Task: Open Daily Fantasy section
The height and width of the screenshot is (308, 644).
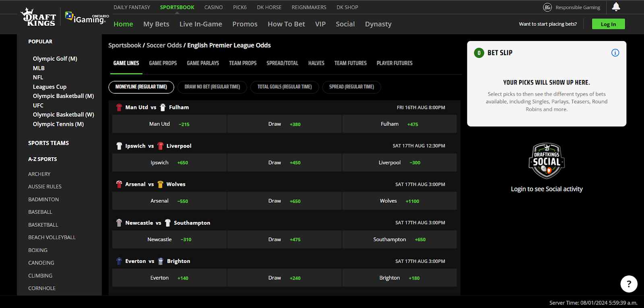Action: [x=132, y=7]
